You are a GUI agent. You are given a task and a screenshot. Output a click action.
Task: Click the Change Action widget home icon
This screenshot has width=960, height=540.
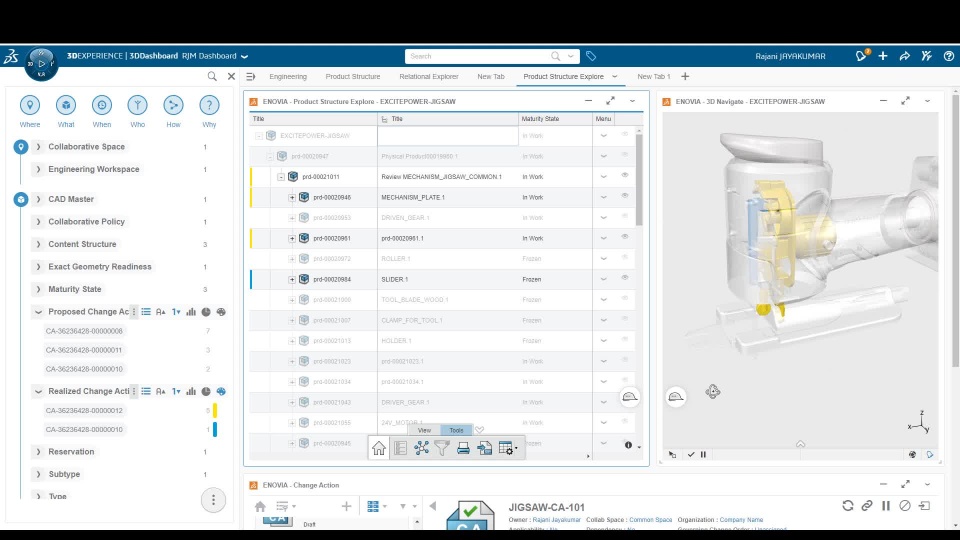[x=260, y=506]
